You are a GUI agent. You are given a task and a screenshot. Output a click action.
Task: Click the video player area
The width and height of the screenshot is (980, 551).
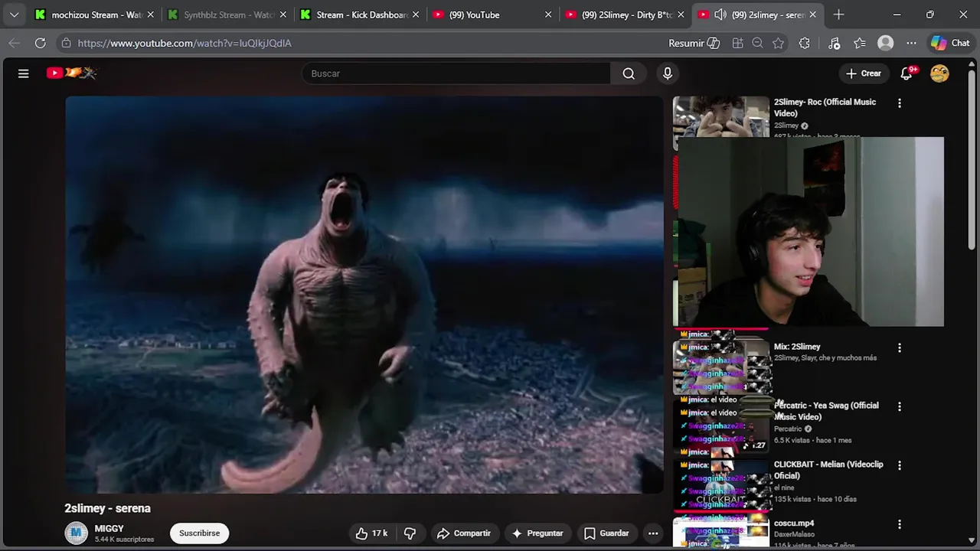tap(364, 295)
